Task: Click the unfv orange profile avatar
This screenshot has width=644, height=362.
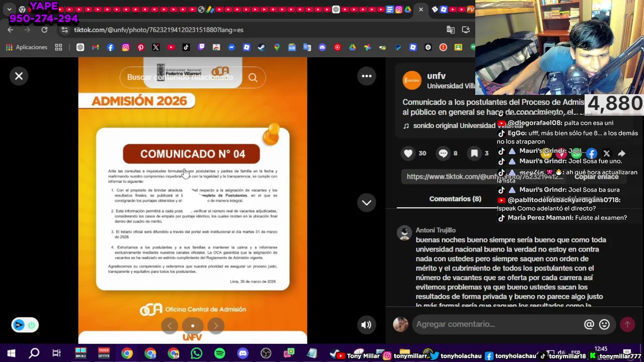Action: [x=412, y=80]
